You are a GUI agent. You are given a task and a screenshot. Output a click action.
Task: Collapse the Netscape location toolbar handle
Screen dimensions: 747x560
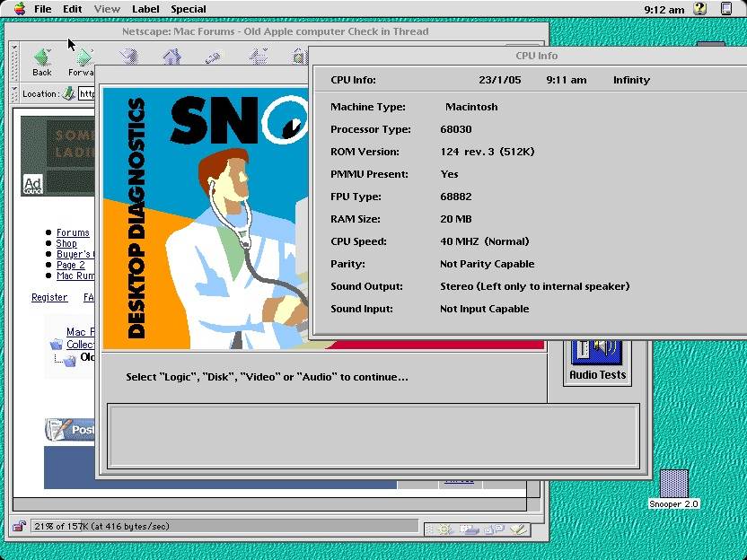coord(14,94)
